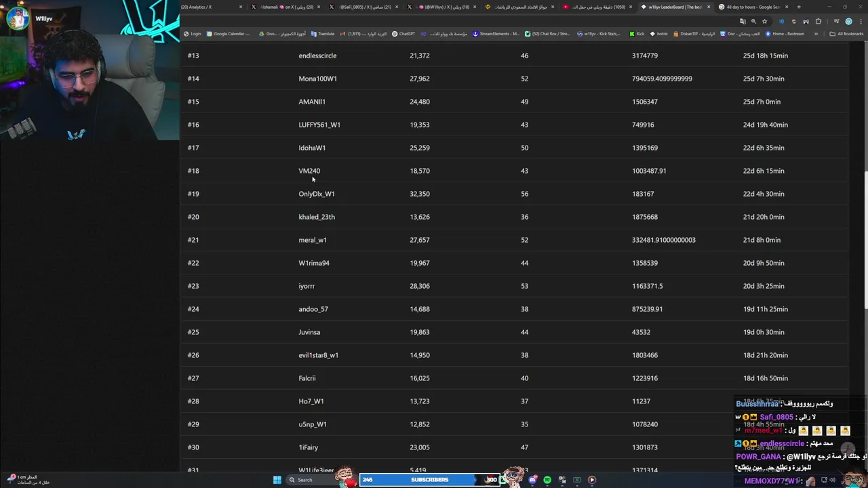The height and width of the screenshot is (488, 868).
Task: Open the ChatGPT bookmark
Action: [403, 34]
